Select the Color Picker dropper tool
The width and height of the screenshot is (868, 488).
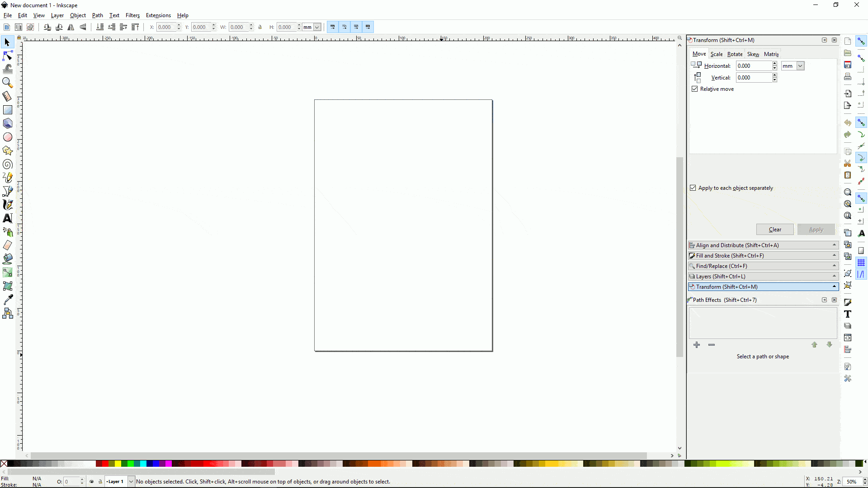(8, 300)
